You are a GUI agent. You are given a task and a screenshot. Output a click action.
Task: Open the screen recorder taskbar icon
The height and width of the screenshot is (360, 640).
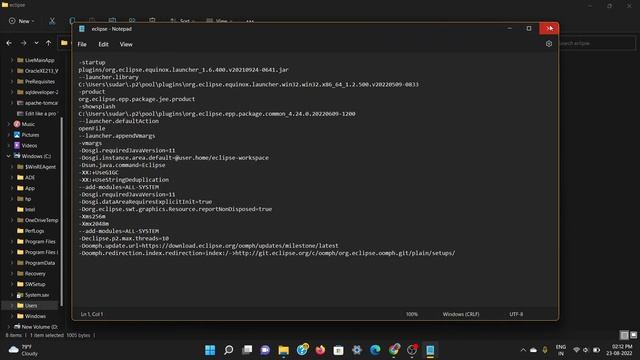pos(412,349)
